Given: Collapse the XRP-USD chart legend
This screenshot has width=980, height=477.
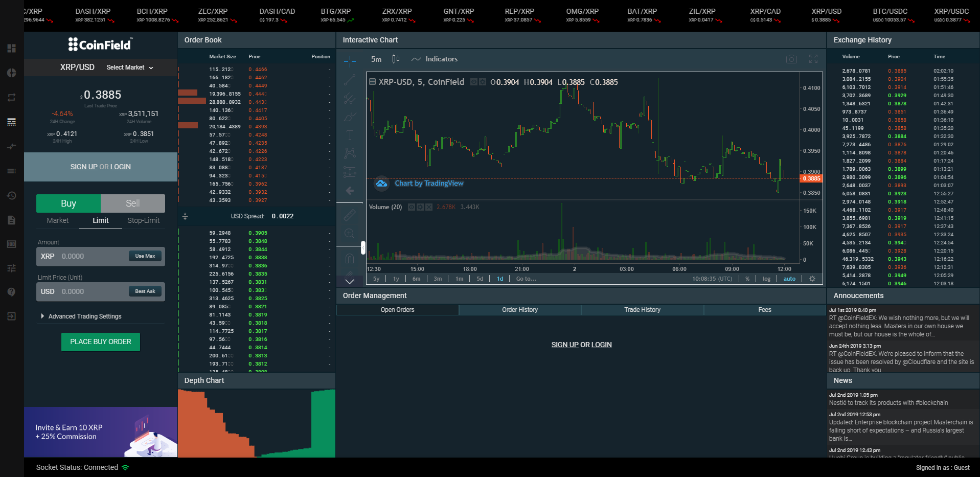Looking at the screenshot, I should pyautogui.click(x=373, y=82).
